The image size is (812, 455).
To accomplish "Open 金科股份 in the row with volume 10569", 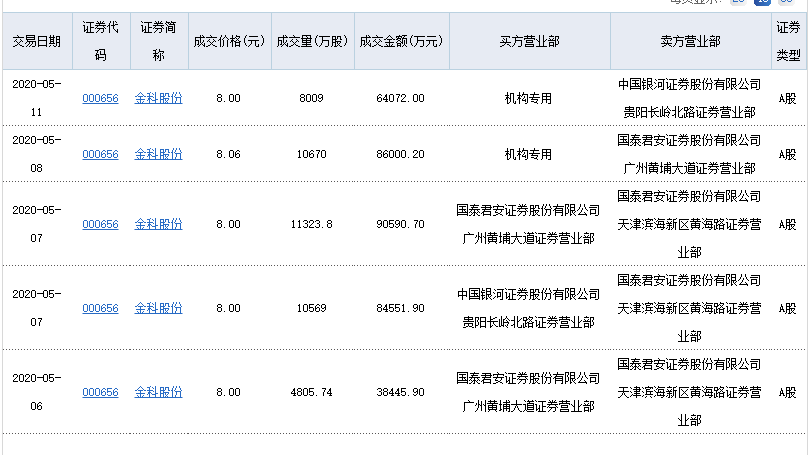I will point(158,308).
